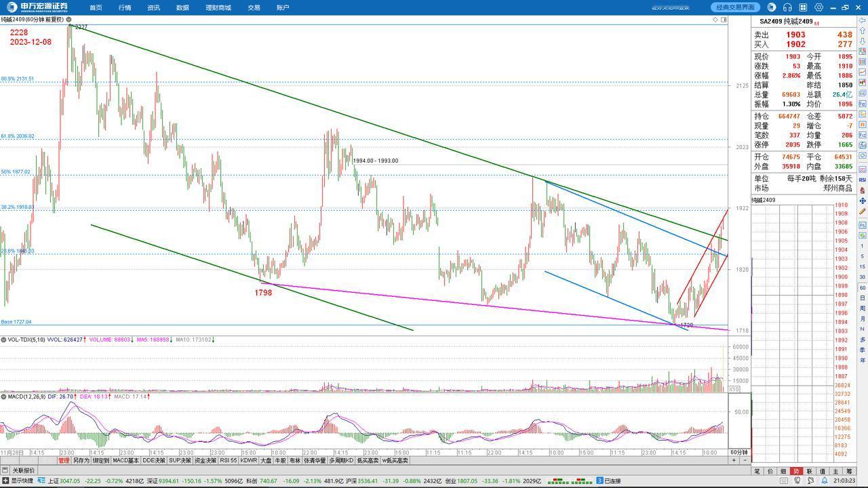The height and width of the screenshot is (488, 868).
Task: Expand the 显示快捷 plus button
Action: (x=5, y=481)
